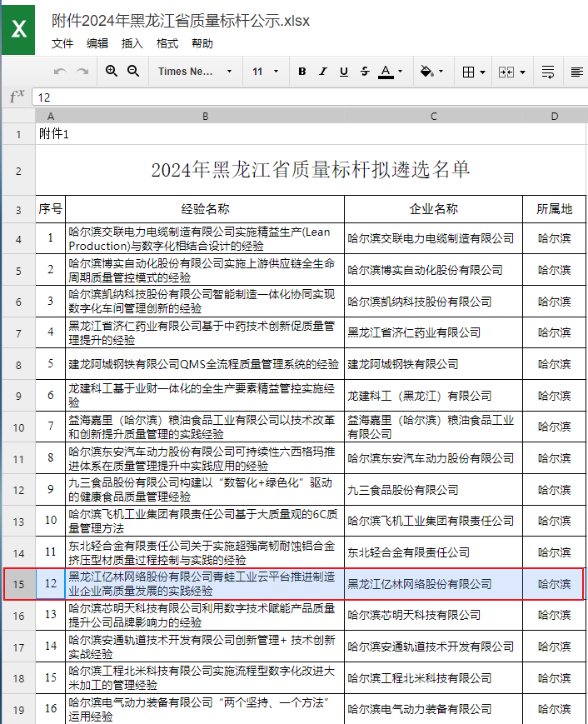Click cell 哈尔滨交联电力电缆制造有限公司 in column C
This screenshot has height=724, width=588.
433,239
